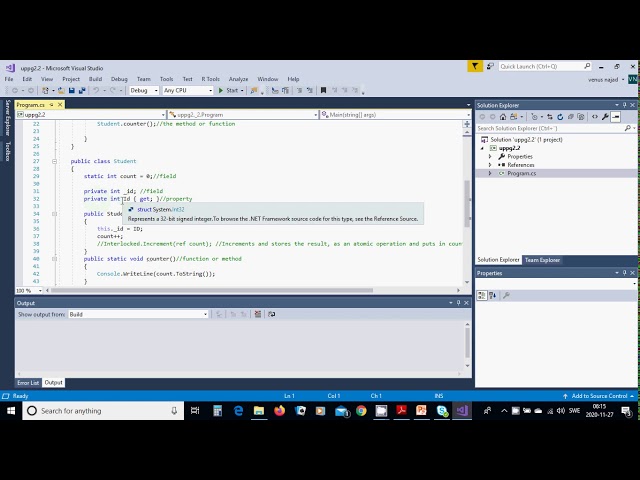This screenshot has height=480, width=640.
Task: Open the Analyze menu
Action: tap(238, 79)
